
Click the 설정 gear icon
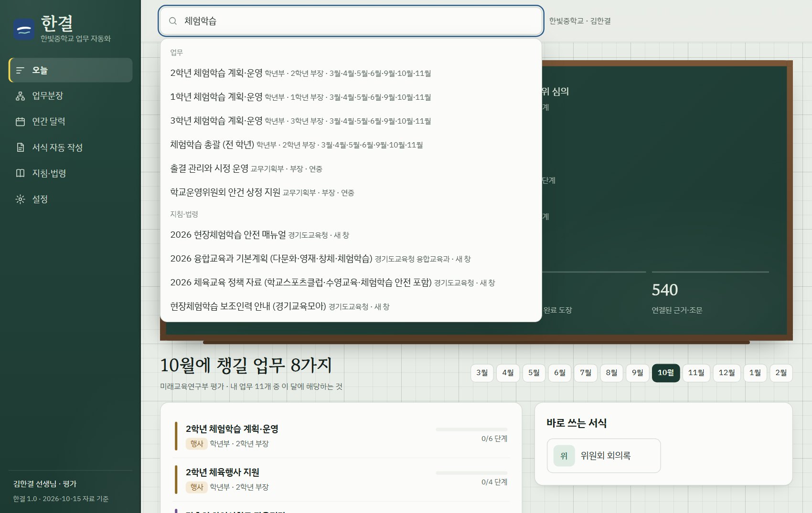(x=20, y=199)
